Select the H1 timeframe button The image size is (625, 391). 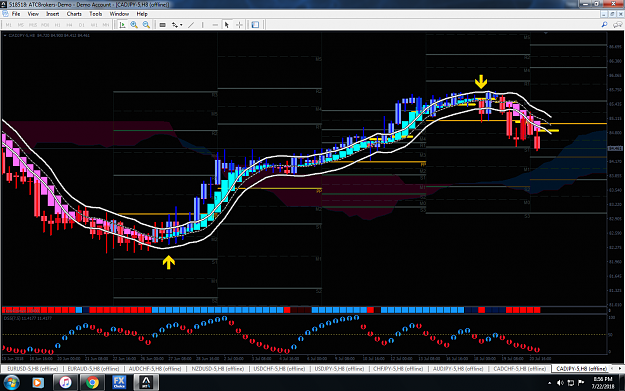pyautogui.click(x=57, y=25)
